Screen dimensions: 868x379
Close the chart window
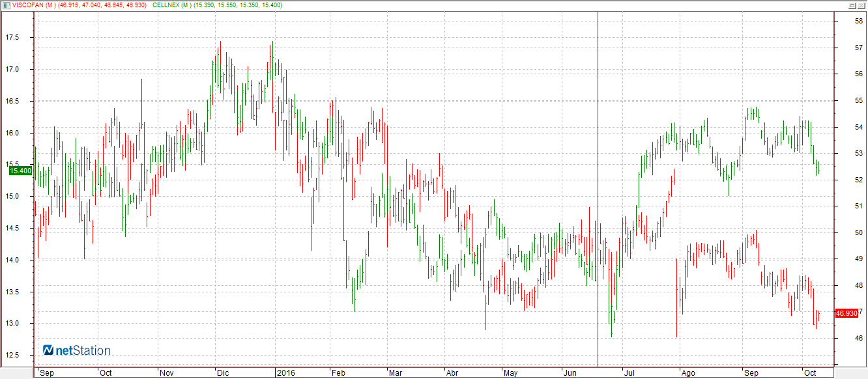(861, 5)
